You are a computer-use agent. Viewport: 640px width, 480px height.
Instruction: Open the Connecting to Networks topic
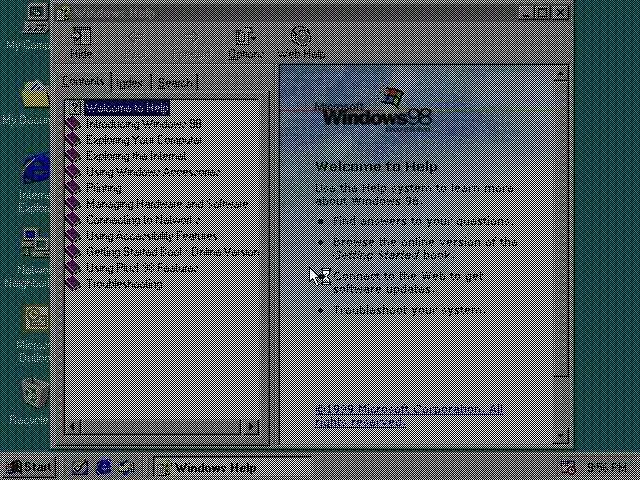click(x=143, y=220)
